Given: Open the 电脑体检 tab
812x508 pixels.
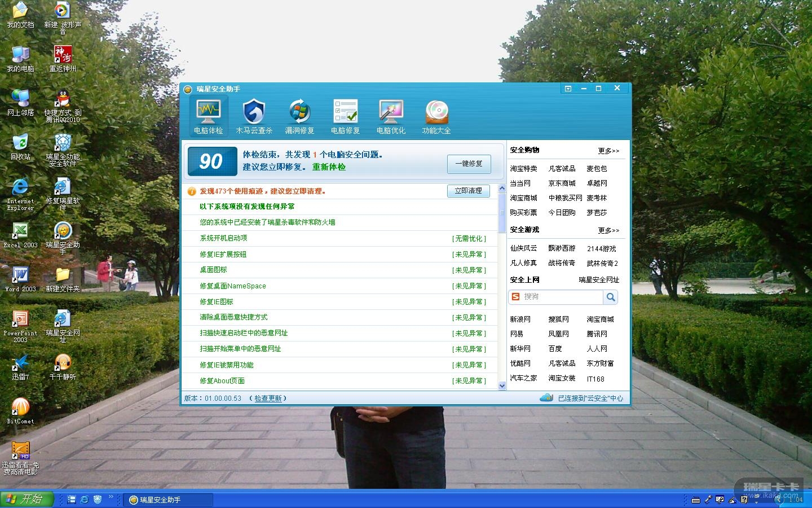Looking at the screenshot, I should 209,116.
